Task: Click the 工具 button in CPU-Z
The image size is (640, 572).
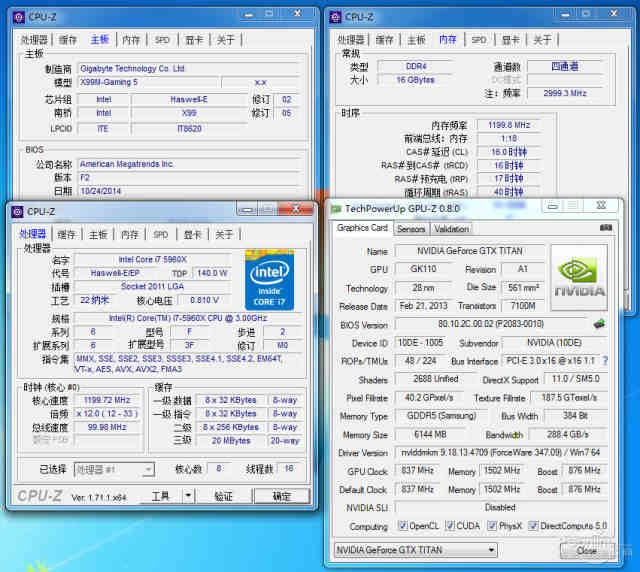Action: pyautogui.click(x=161, y=496)
